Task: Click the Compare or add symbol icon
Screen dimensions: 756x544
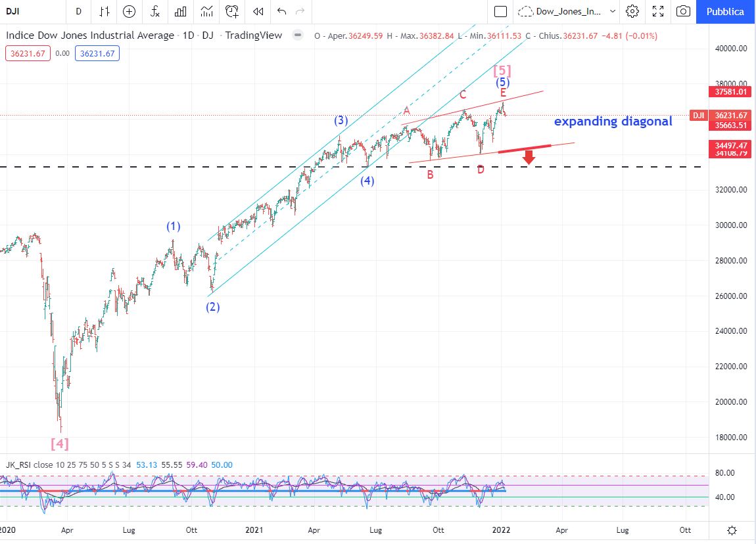Action: pos(130,11)
